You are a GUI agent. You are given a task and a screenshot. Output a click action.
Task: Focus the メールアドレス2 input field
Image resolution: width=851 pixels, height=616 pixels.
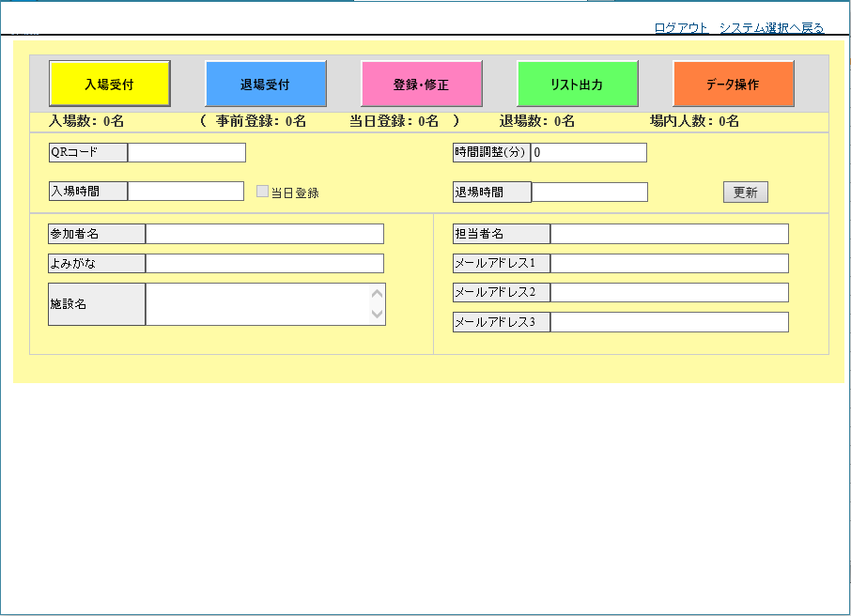click(669, 293)
